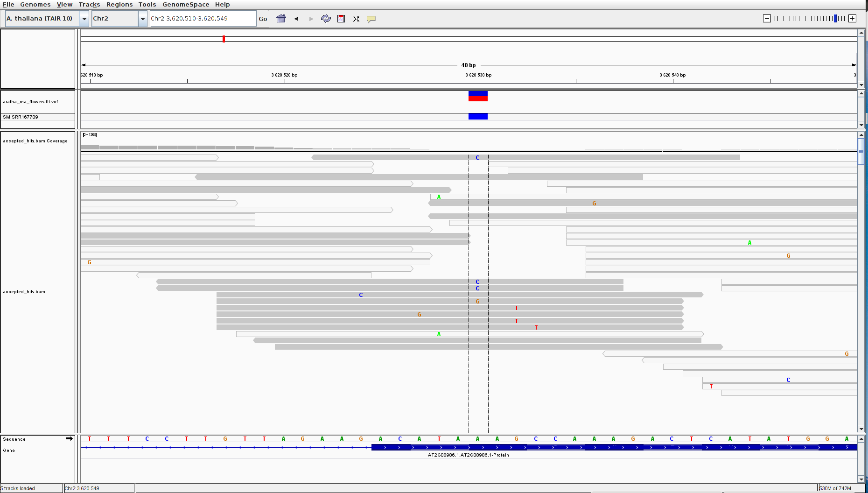Click the Chr2:3 620 549 position status
This screenshot has height=493, width=868.
pyautogui.click(x=82, y=488)
